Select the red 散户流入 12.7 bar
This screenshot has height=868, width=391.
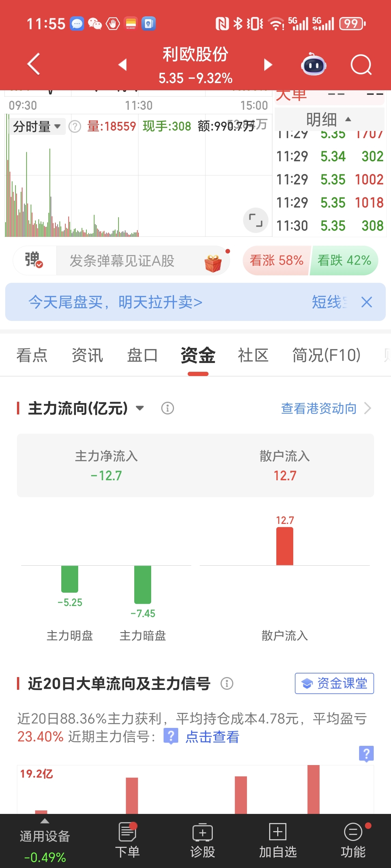point(285,546)
